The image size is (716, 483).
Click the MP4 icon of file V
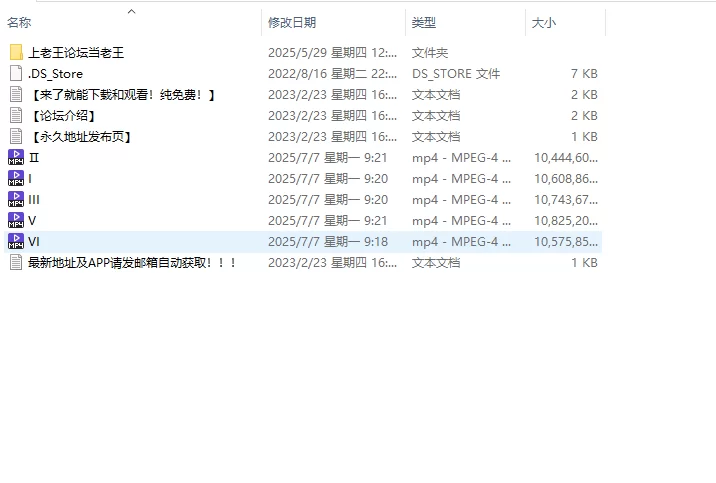click(16, 220)
